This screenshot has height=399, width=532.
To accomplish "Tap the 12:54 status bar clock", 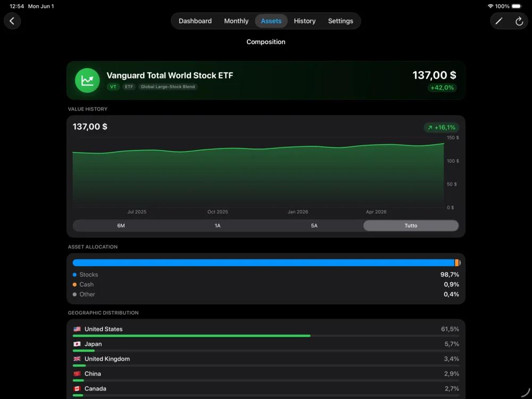I will pos(16,6).
